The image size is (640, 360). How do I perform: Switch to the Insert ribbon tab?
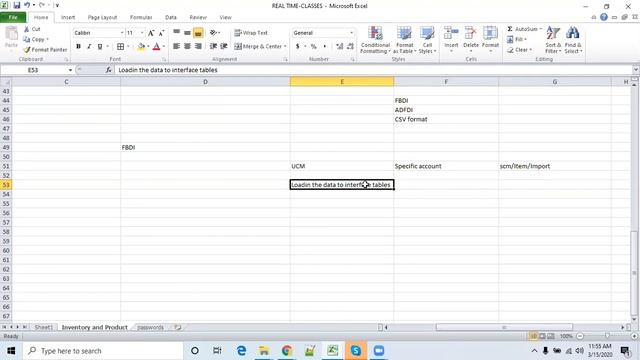tap(68, 17)
